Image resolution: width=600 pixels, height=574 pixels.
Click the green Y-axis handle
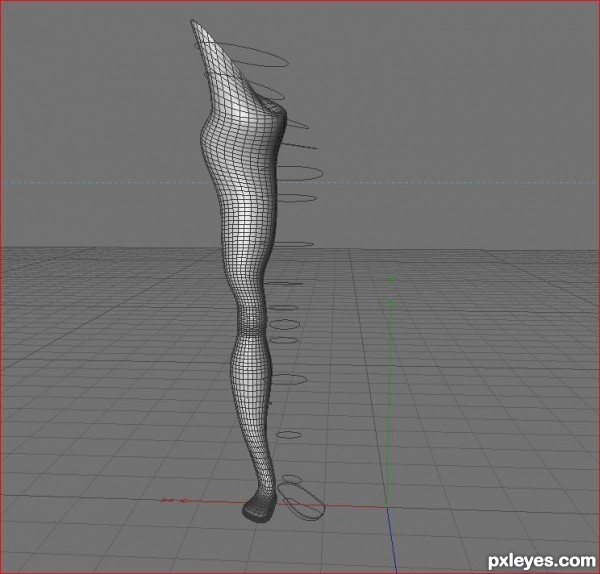point(389,390)
